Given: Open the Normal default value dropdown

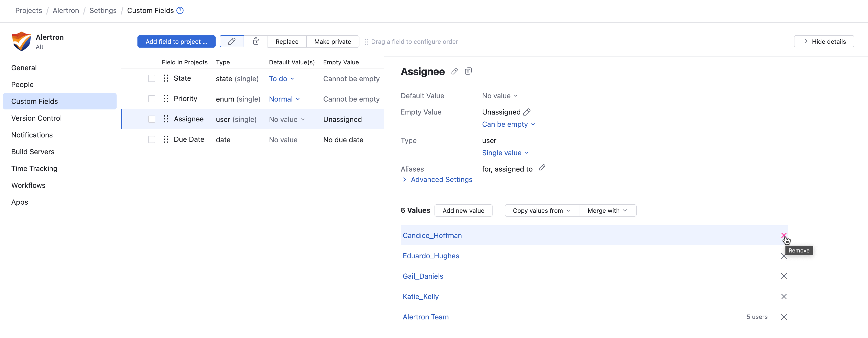Looking at the screenshot, I should 284,99.
